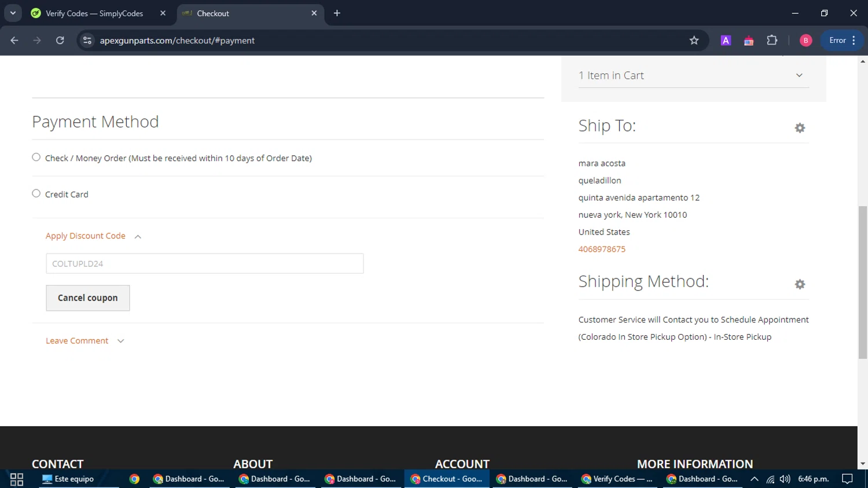Open the shopping bag extension icon
The image size is (868, 488).
749,41
